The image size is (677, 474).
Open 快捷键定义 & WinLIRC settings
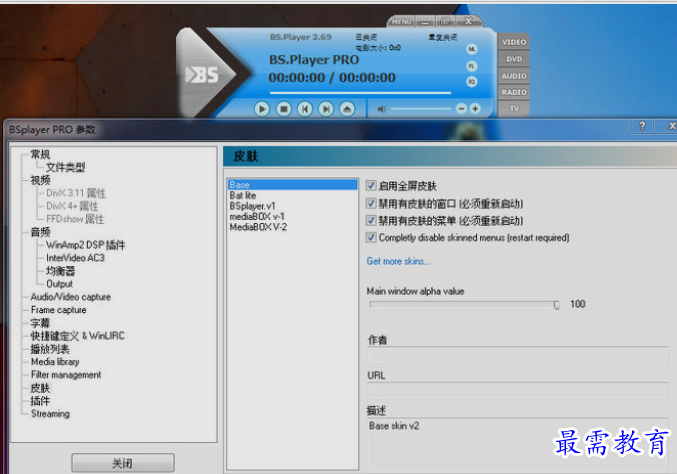coord(77,335)
